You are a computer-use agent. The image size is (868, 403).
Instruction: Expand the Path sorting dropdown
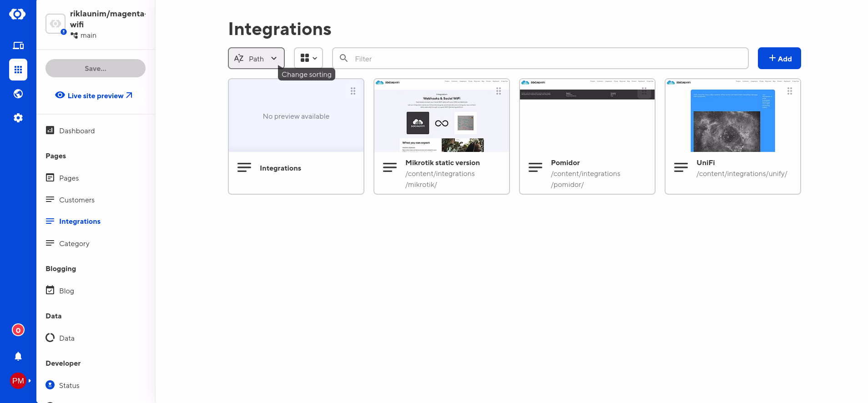tap(256, 59)
